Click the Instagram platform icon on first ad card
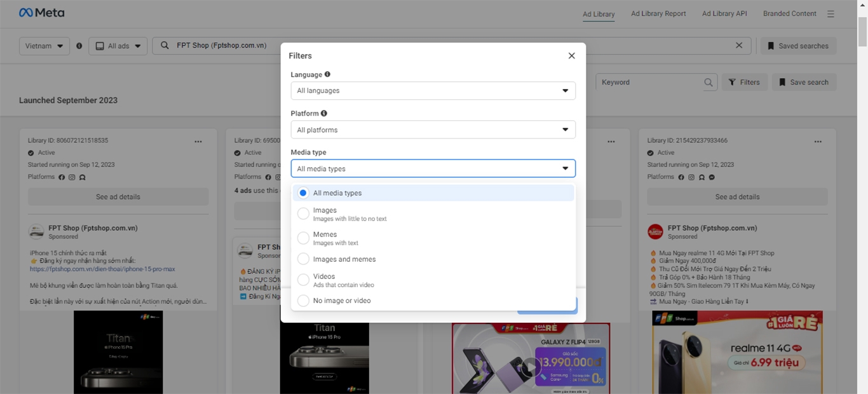868x394 pixels. (x=71, y=177)
